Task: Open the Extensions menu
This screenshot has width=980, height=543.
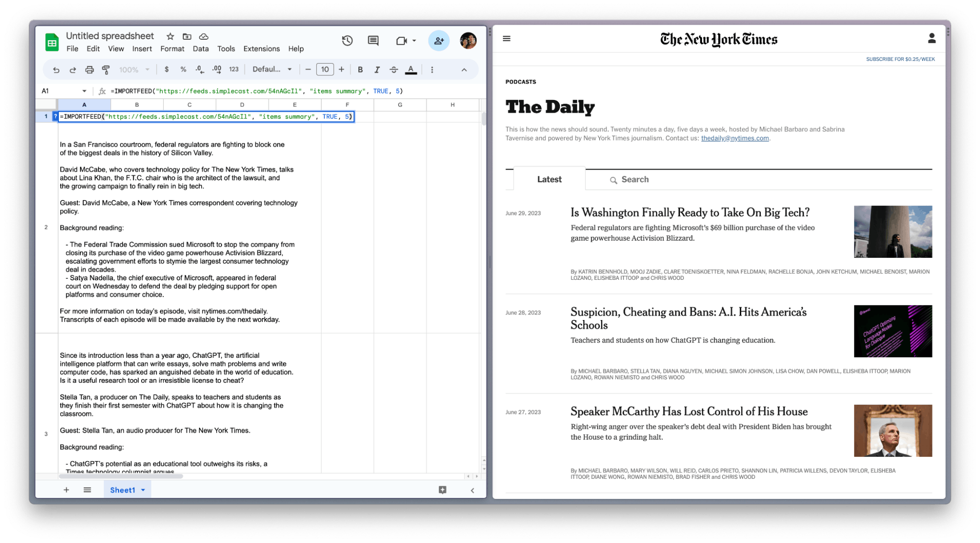Action: tap(261, 49)
